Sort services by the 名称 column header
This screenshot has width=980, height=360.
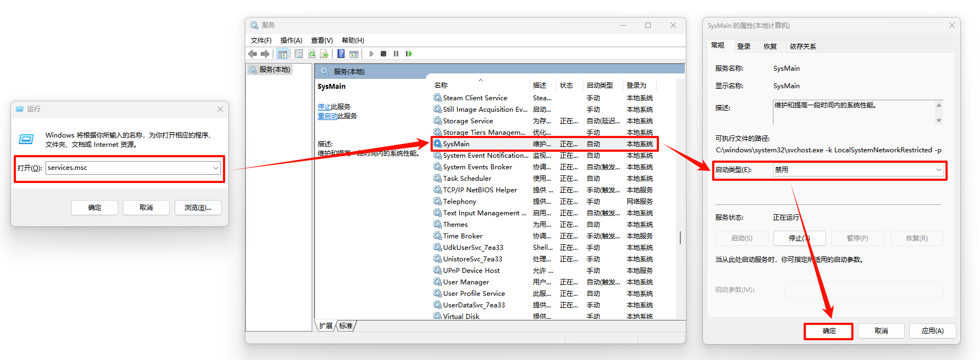coord(441,85)
